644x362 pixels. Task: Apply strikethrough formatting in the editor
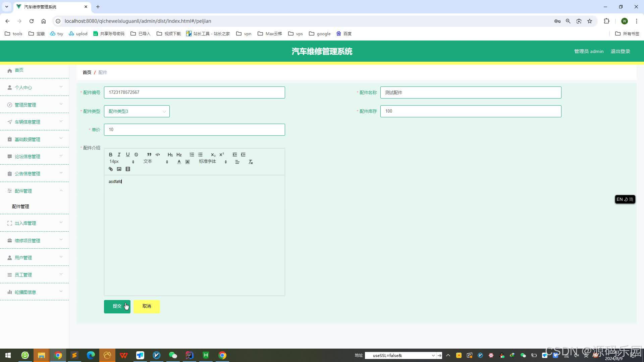pyautogui.click(x=136, y=155)
